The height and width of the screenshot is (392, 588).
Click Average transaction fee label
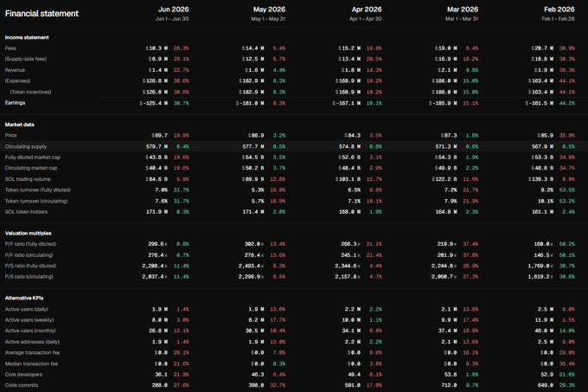click(32, 352)
